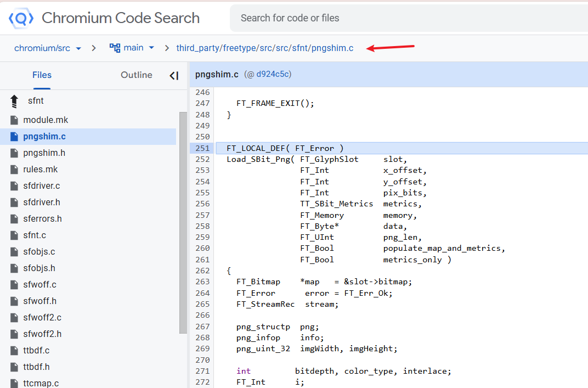Open the sfnt parent directory
This screenshot has height=388, width=588.
tap(36, 100)
